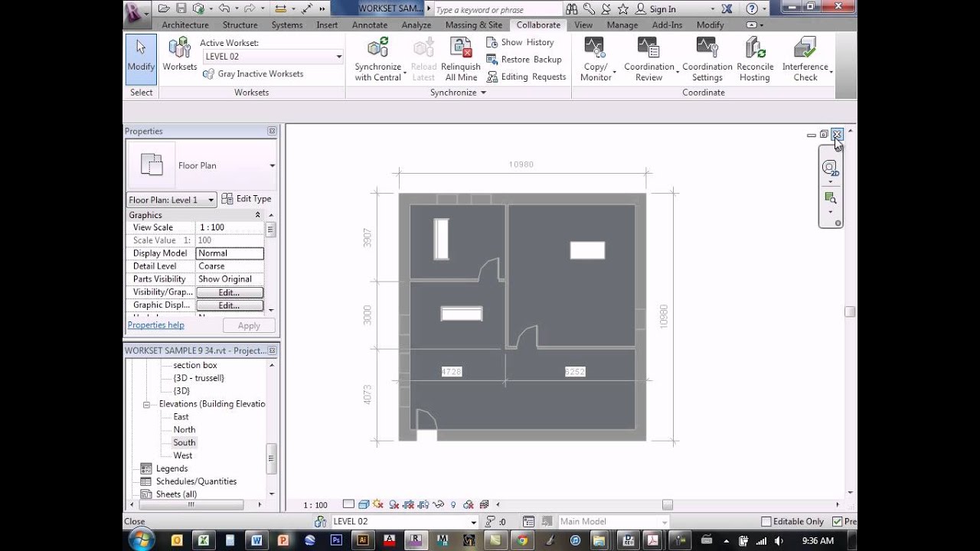Open the Massing & Site ribbon tab

click(474, 24)
